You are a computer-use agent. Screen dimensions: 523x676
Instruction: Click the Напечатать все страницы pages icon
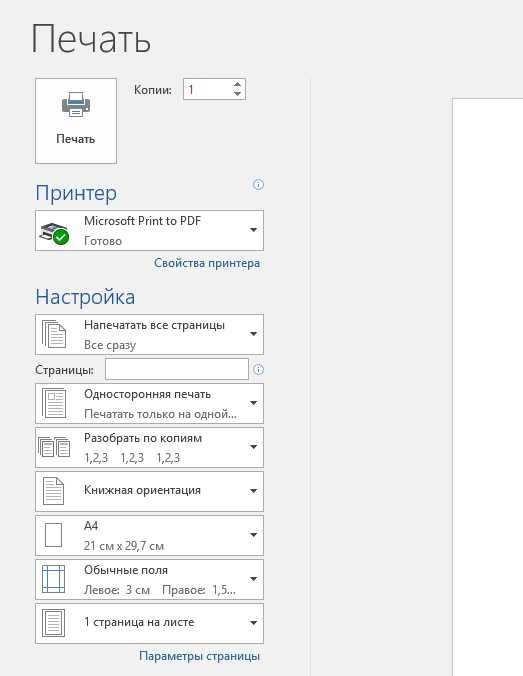(x=54, y=334)
